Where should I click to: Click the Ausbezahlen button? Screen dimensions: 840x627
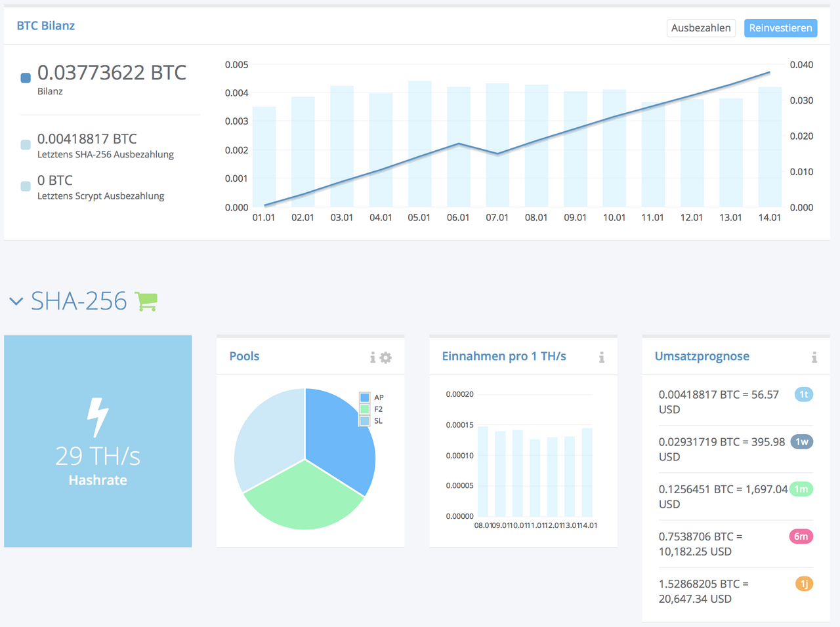(701, 28)
